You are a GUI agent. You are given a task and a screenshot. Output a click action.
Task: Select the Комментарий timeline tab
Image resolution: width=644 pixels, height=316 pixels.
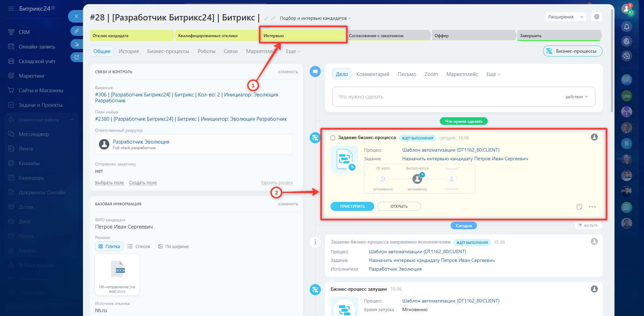coord(373,74)
